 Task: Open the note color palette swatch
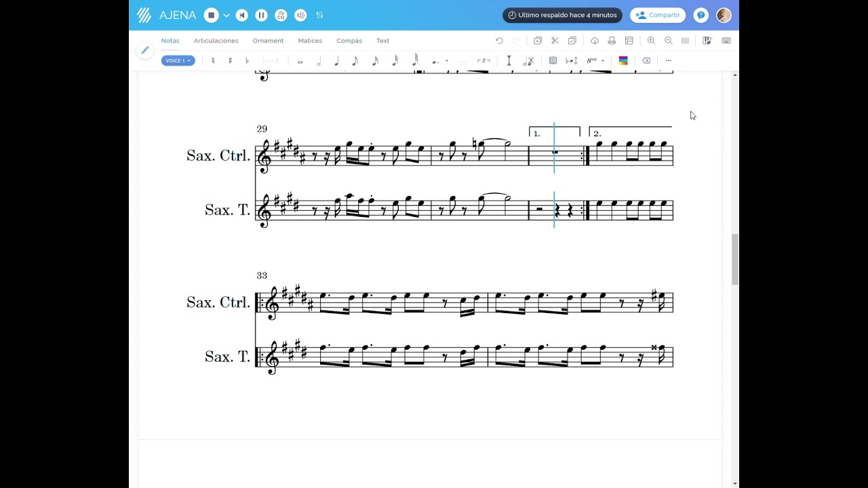coord(623,60)
